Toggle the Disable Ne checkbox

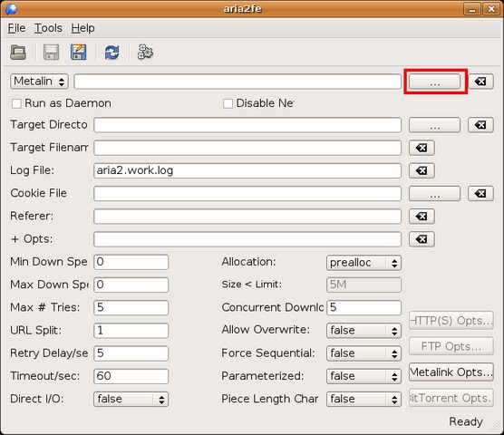[x=228, y=104]
